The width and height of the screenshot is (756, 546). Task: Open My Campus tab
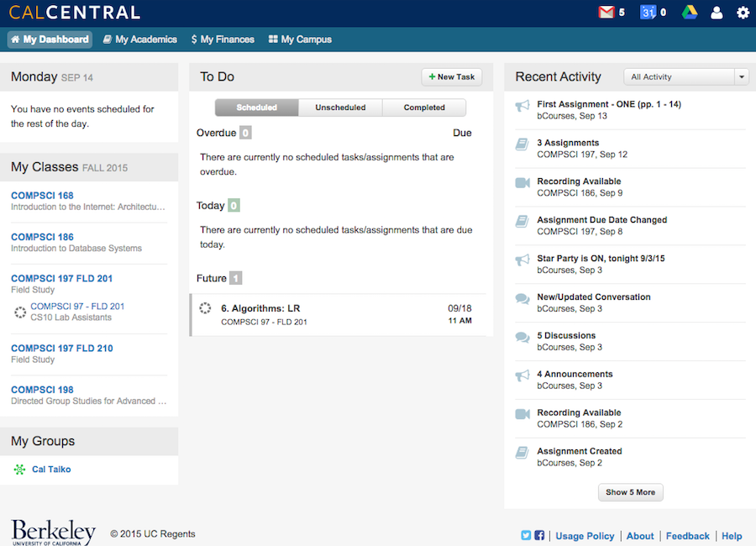click(x=300, y=39)
